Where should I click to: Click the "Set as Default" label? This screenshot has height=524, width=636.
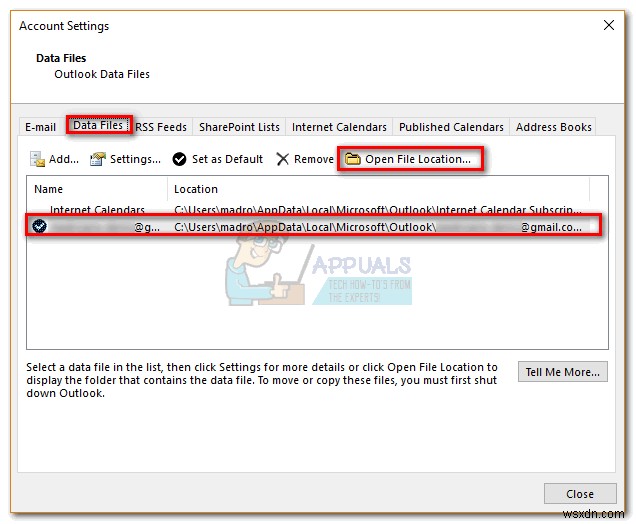click(x=227, y=159)
